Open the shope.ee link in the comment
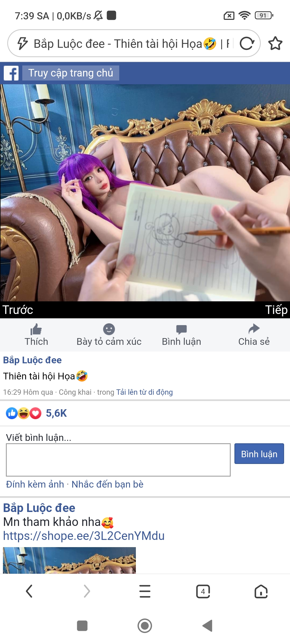290x644 pixels. coord(84,536)
